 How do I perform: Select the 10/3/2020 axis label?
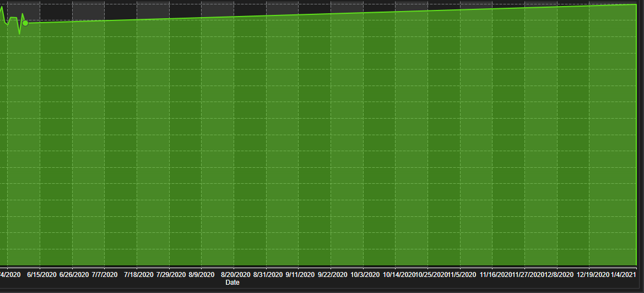coord(365,274)
